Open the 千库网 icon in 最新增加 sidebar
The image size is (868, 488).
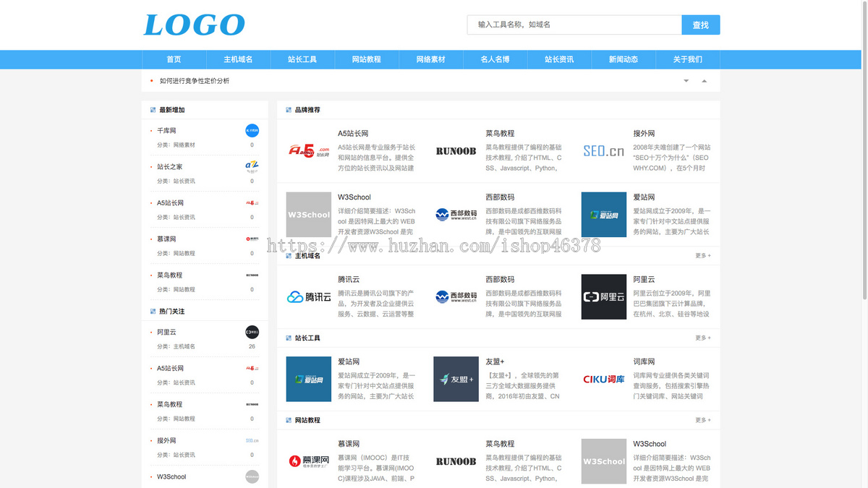(252, 131)
